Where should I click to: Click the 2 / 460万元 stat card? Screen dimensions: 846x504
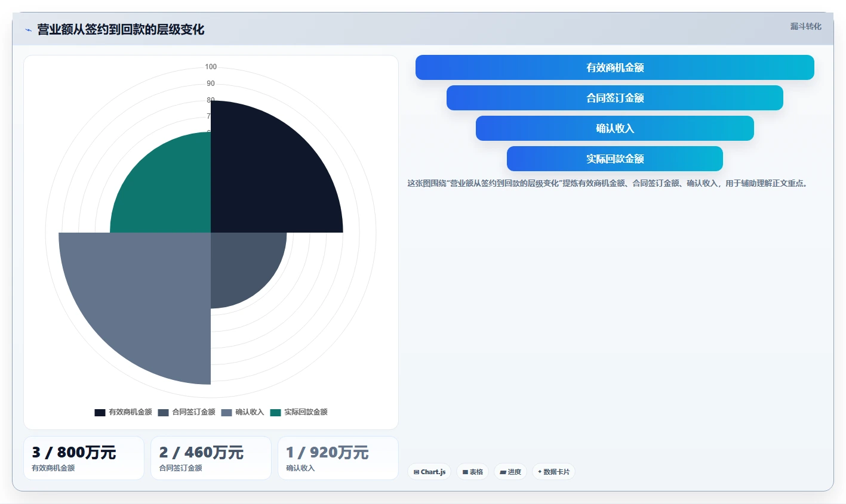(211, 458)
